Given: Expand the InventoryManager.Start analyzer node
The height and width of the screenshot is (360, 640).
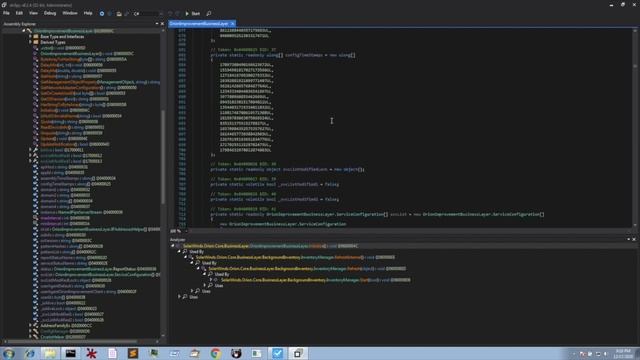Looking at the screenshot, I should (211, 280).
